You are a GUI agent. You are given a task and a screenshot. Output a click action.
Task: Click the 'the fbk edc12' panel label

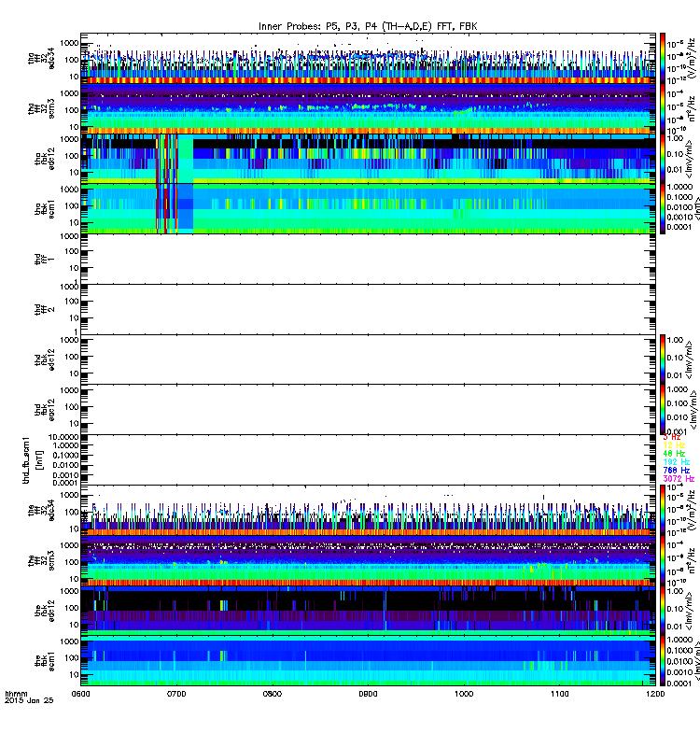coord(44,612)
